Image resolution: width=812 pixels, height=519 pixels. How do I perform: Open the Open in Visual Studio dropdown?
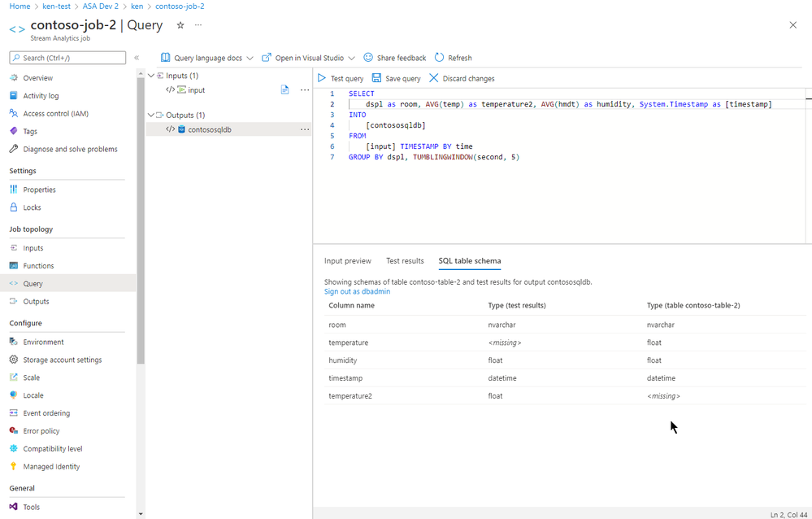coord(308,58)
